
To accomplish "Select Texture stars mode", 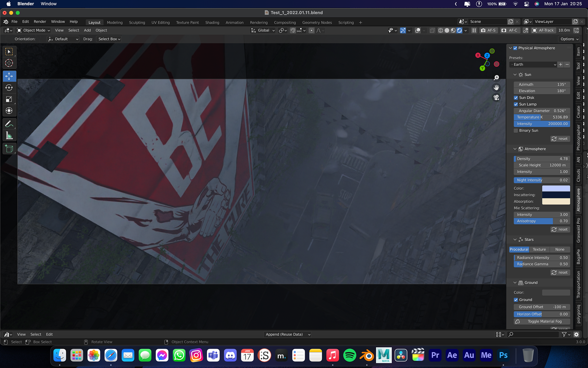I will click(539, 250).
